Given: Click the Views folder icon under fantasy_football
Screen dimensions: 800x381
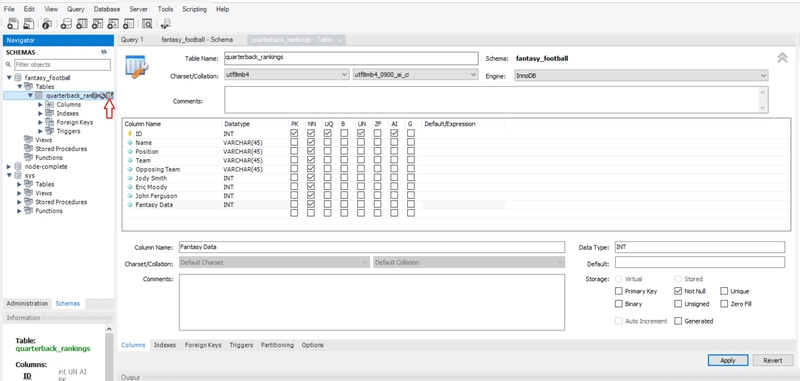Looking at the screenshot, I should [x=28, y=140].
